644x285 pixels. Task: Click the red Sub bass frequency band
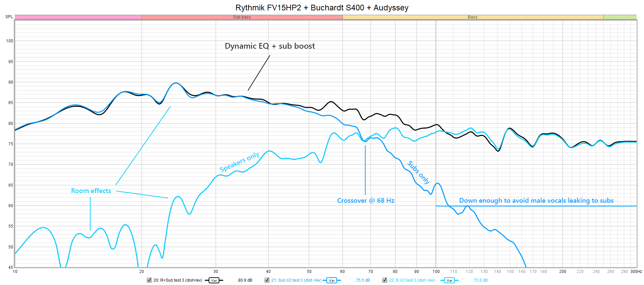pyautogui.click(x=242, y=17)
